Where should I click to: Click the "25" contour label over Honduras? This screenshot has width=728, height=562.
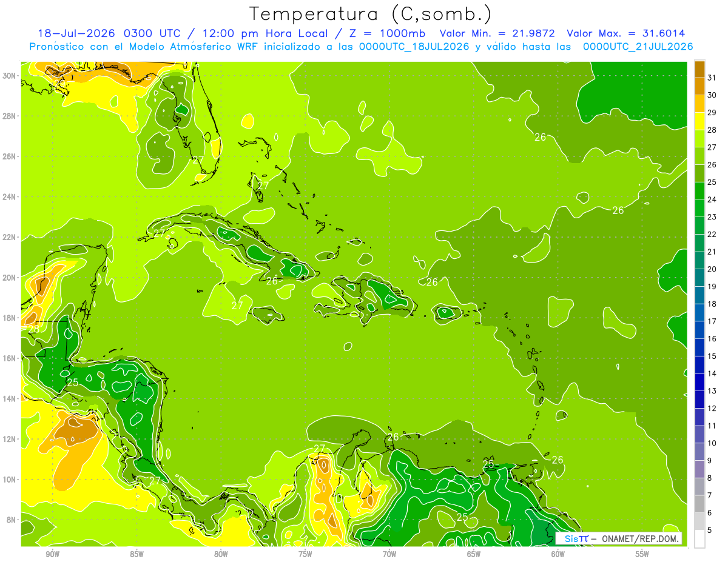click(73, 383)
